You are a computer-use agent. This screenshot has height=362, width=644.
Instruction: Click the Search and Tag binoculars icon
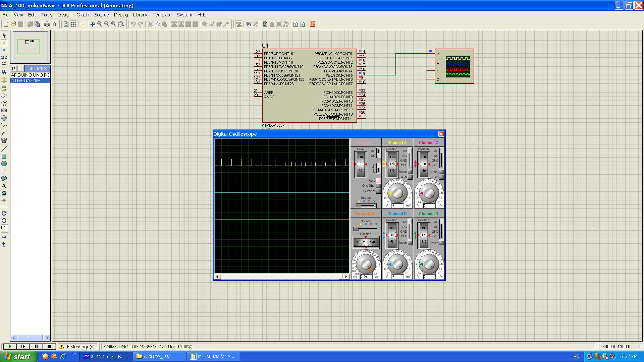pyautogui.click(x=248, y=24)
